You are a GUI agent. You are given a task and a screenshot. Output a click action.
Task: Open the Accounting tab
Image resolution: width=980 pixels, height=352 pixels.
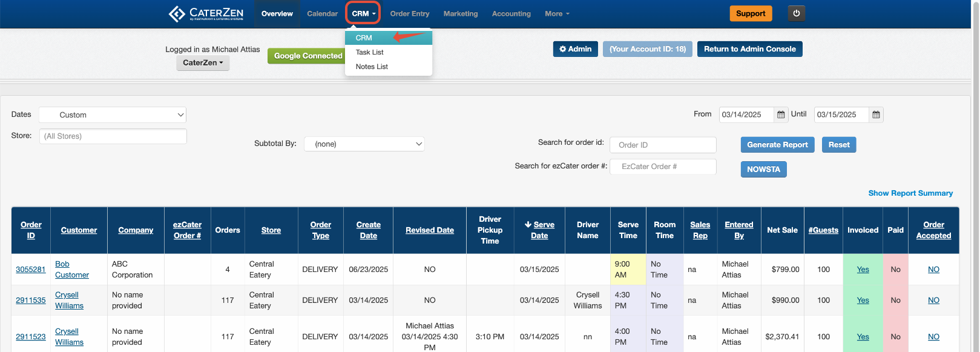point(511,13)
